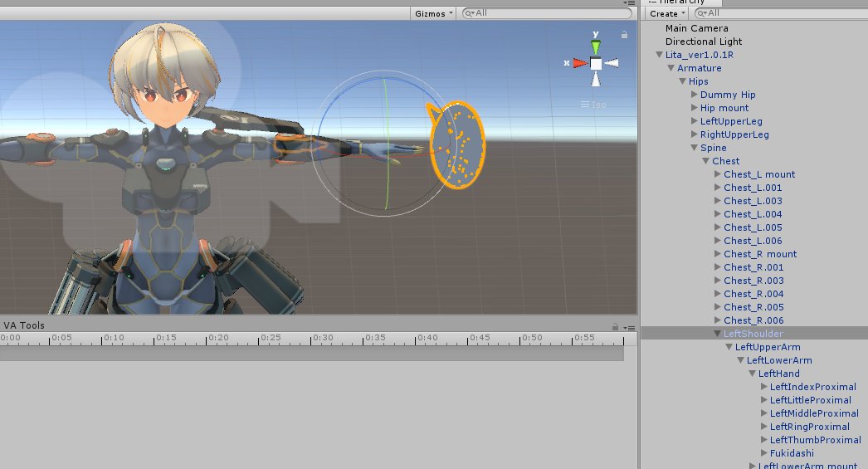Select Chest_L.005 in Hierarchy
The width and height of the screenshot is (868, 469).
pos(753,227)
